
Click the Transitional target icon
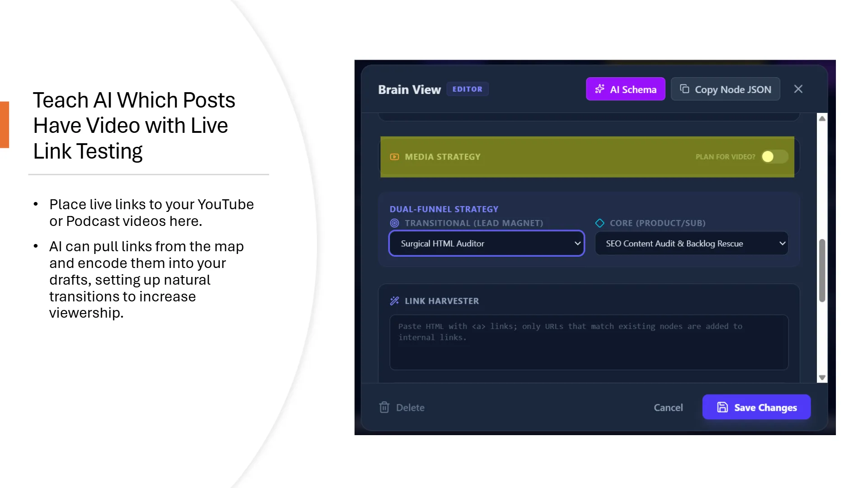[395, 223]
